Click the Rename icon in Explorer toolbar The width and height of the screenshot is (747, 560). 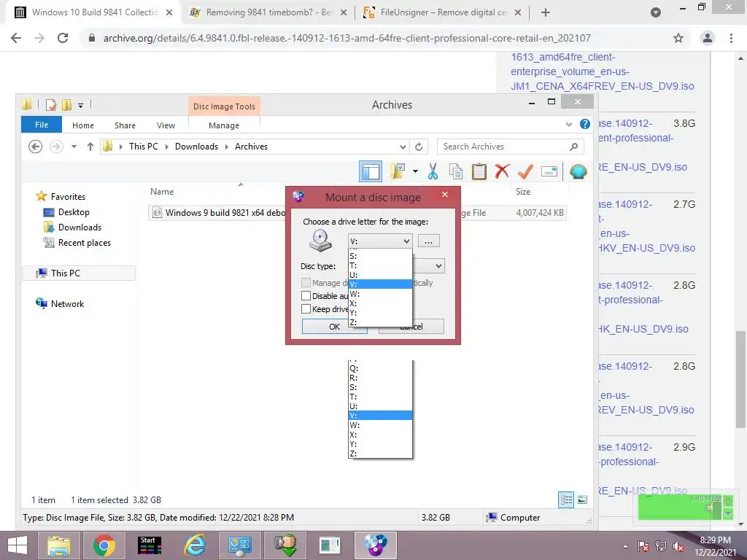(x=549, y=171)
